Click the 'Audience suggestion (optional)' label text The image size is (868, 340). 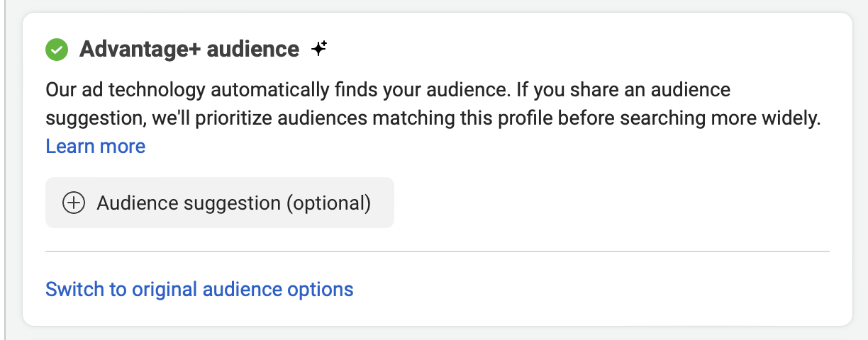pos(234,203)
